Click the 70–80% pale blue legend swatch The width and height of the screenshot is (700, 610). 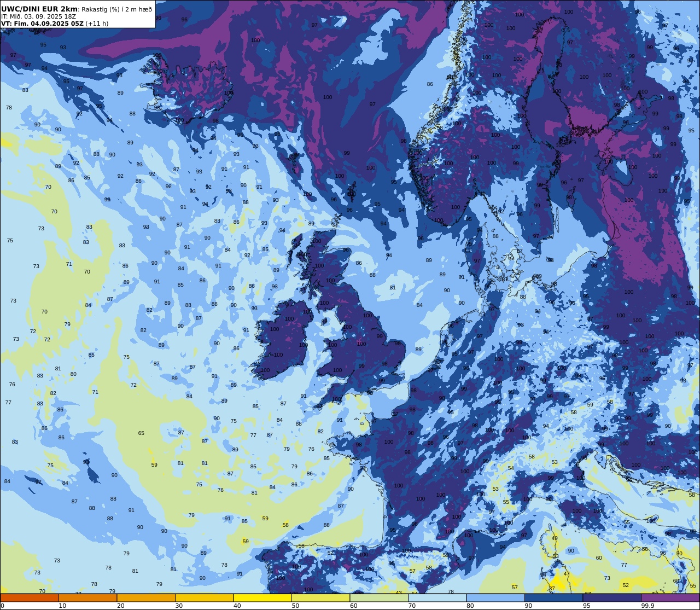point(437,597)
